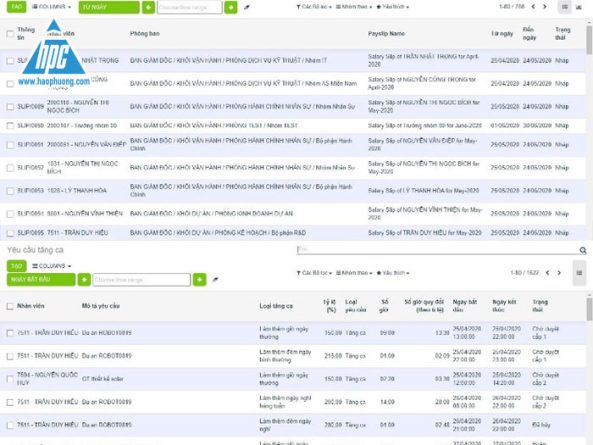The height and width of the screenshot is (445, 593).
Task: Open the top COLUMNS dropdown
Action: [x=51, y=7]
